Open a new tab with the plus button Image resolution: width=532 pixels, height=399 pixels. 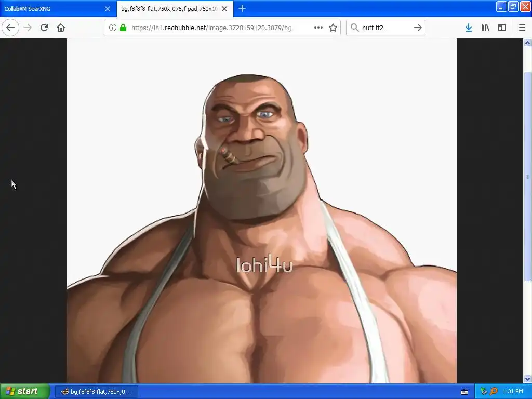[242, 9]
